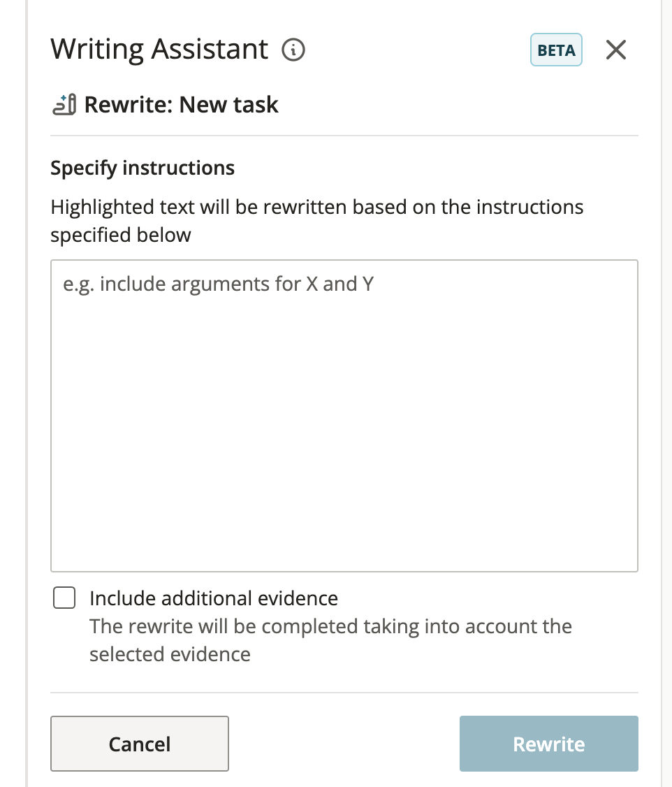
Task: Click the Cancel button
Action: [140, 744]
